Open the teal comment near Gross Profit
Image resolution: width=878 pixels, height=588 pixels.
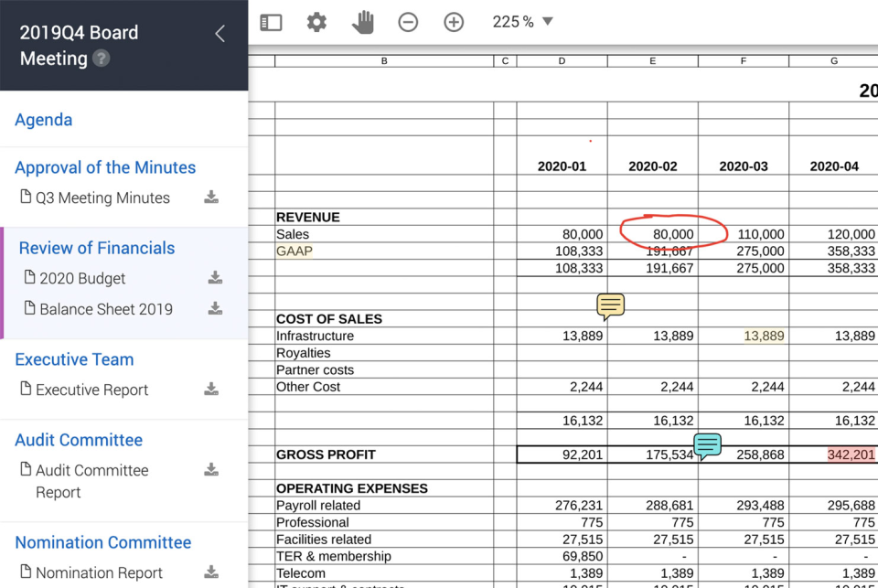pos(707,446)
